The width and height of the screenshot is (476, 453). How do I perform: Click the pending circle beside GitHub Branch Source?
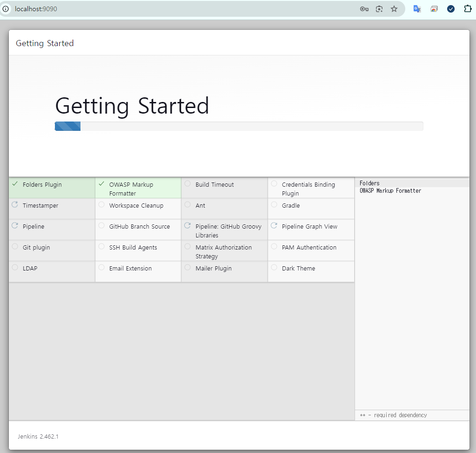pyautogui.click(x=101, y=226)
